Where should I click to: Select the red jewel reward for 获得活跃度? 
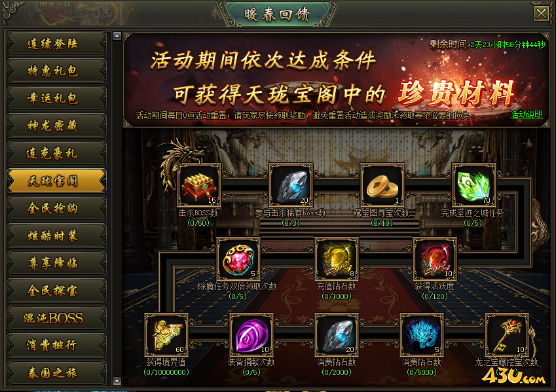tap(435, 259)
